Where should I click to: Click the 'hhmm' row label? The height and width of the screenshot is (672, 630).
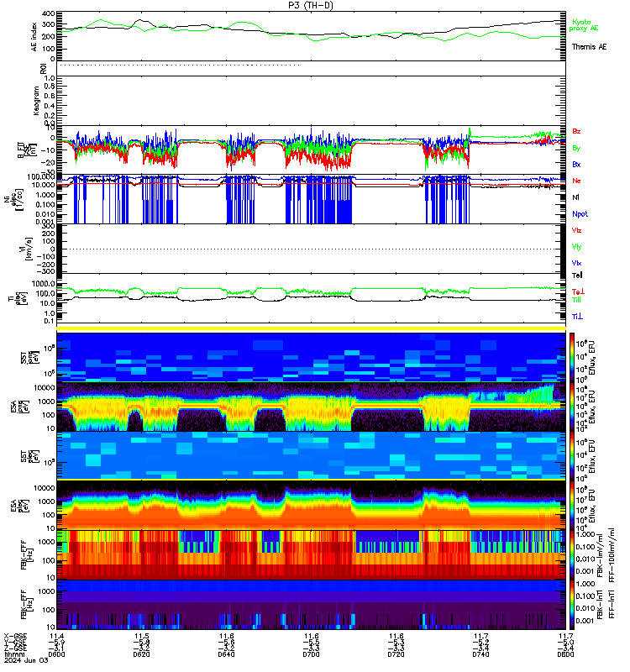(x=14, y=654)
